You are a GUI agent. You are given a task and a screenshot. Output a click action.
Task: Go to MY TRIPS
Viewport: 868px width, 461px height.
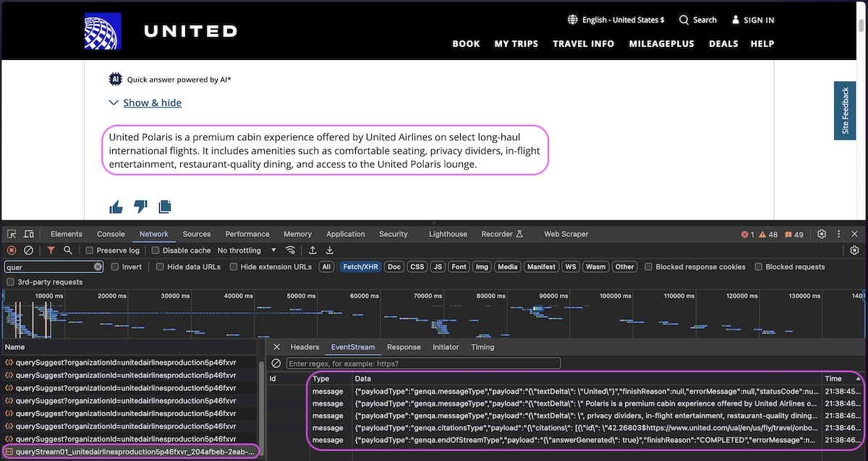(x=516, y=43)
